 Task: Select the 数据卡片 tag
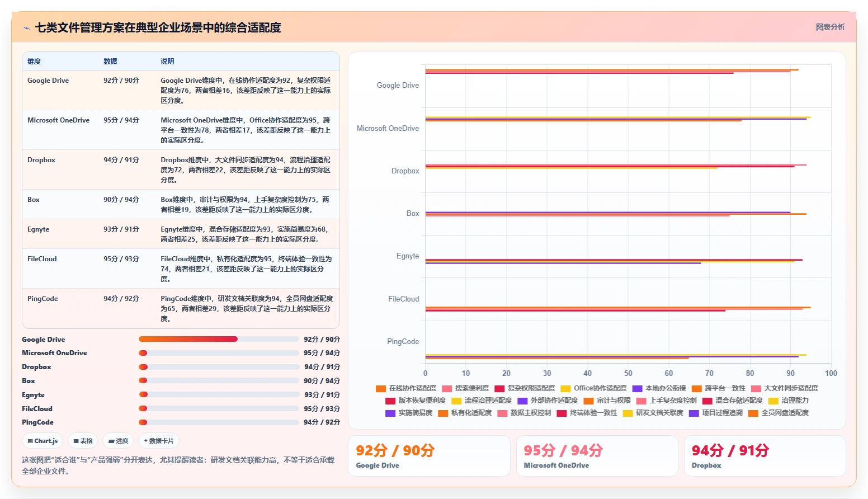[159, 441]
